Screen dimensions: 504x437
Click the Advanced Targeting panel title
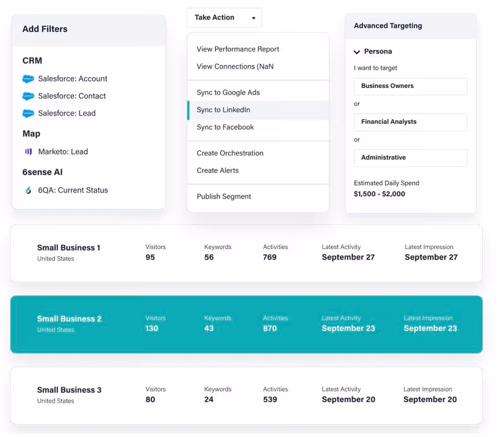click(388, 26)
